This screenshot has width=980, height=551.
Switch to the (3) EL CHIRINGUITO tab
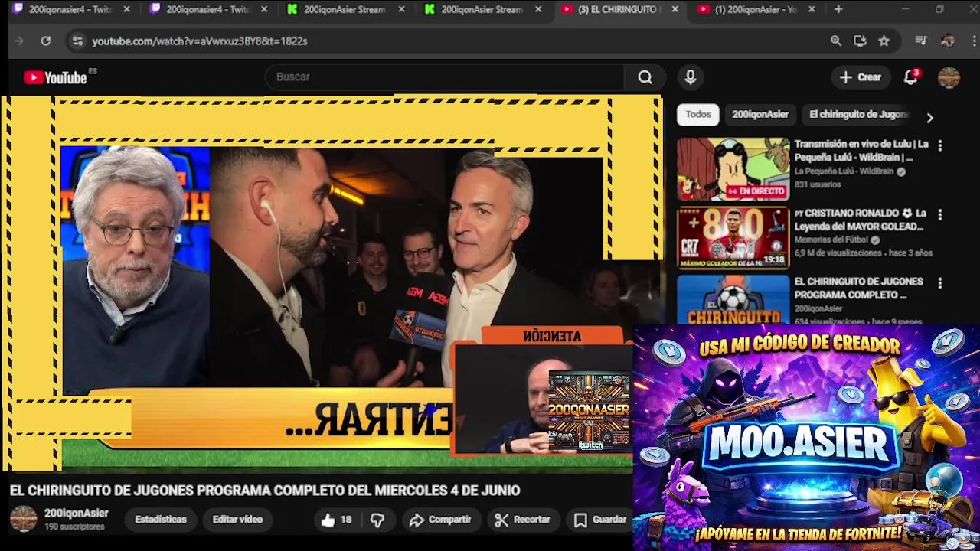click(617, 9)
